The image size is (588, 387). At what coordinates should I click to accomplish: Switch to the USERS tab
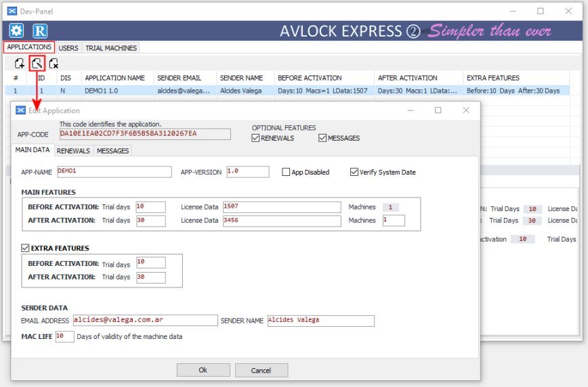point(68,48)
